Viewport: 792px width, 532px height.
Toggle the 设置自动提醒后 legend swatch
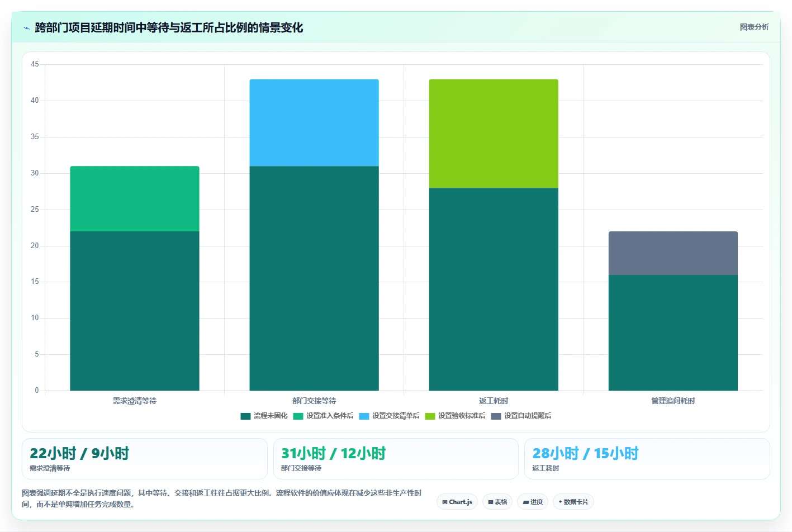point(496,416)
